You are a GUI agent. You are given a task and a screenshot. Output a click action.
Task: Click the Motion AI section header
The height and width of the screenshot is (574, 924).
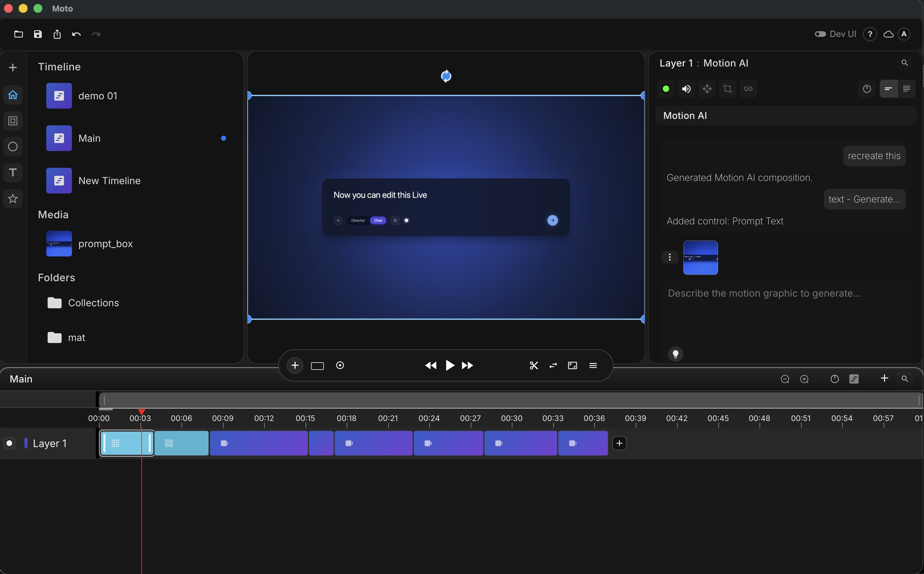[786, 115]
